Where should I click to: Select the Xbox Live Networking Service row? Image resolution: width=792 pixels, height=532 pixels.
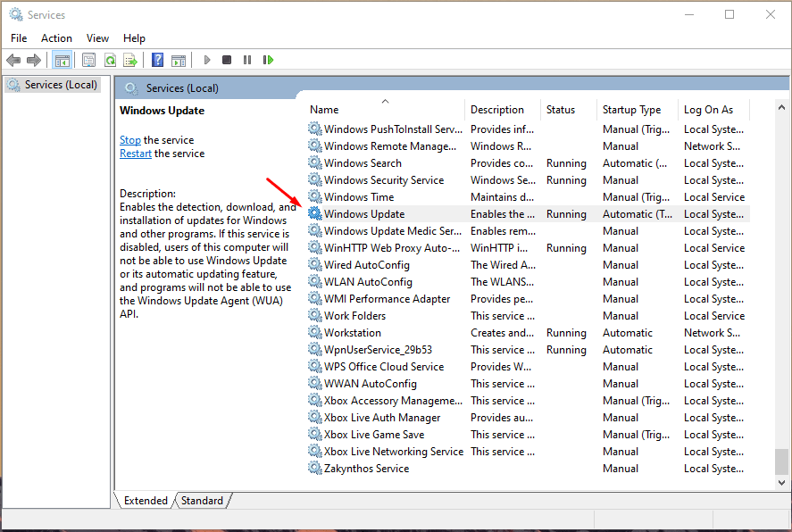point(528,452)
